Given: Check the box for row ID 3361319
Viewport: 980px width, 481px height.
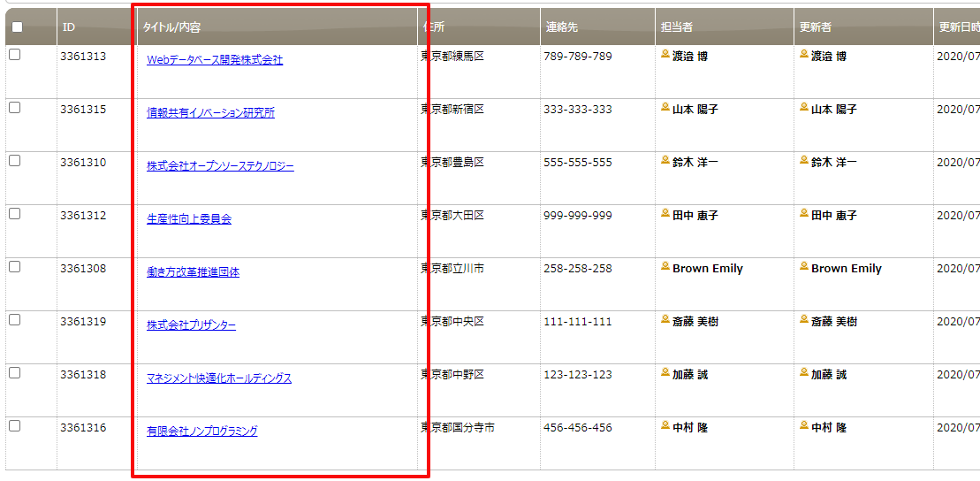Looking at the screenshot, I should pyautogui.click(x=14, y=319).
